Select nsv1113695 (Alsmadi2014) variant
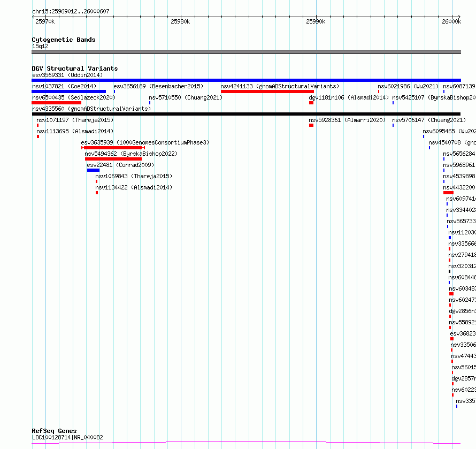 (x=75, y=131)
